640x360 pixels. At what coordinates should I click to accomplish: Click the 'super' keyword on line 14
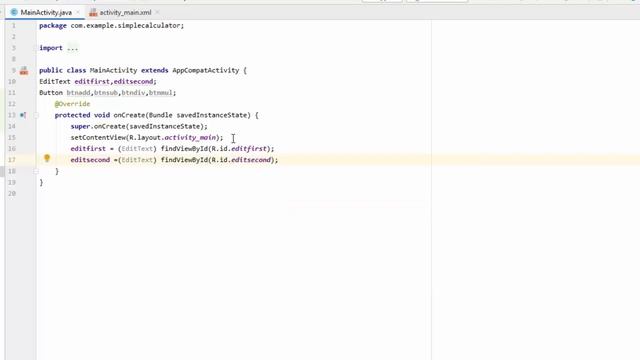tap(80, 127)
